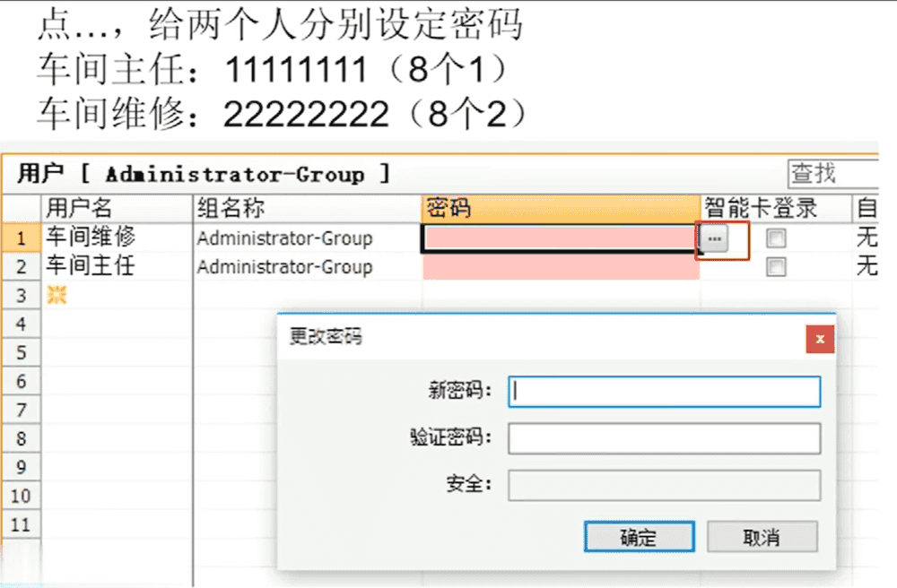Close the 更改密码 dialog with red X
The height and width of the screenshot is (588, 897).
(x=819, y=339)
